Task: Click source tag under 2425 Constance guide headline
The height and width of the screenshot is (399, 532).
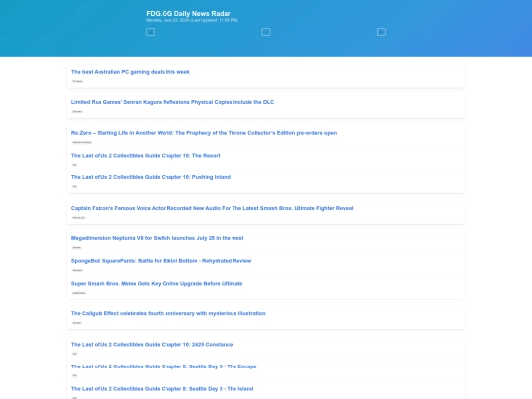Action: point(74,354)
